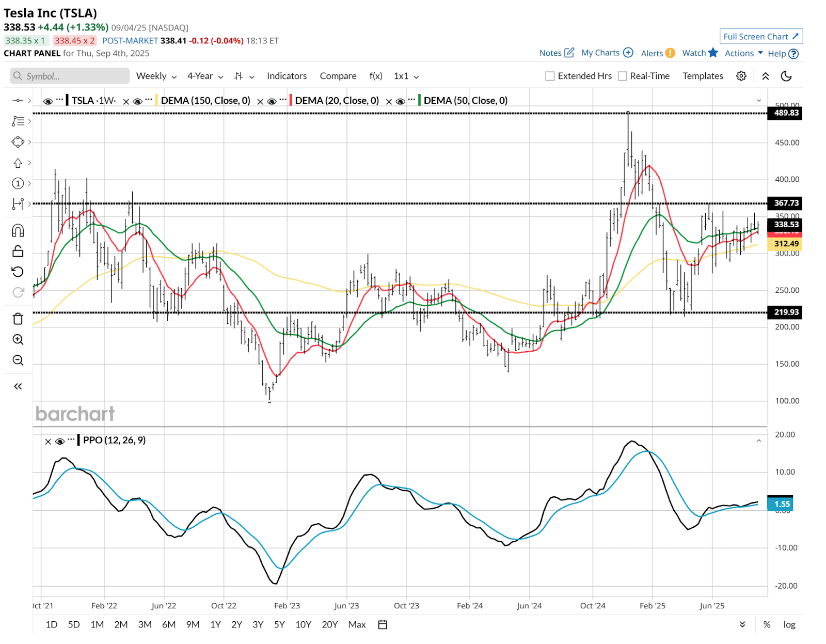
Task: Enable the Extended Hrs checkbox
Action: (550, 76)
